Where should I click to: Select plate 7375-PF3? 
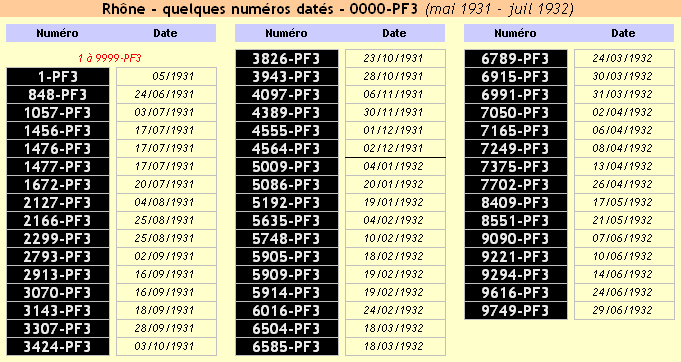(x=516, y=167)
